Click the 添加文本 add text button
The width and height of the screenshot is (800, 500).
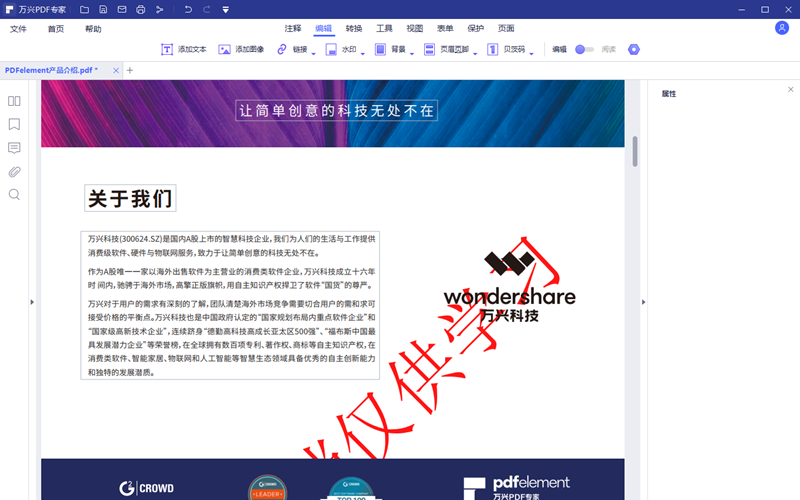[184, 49]
